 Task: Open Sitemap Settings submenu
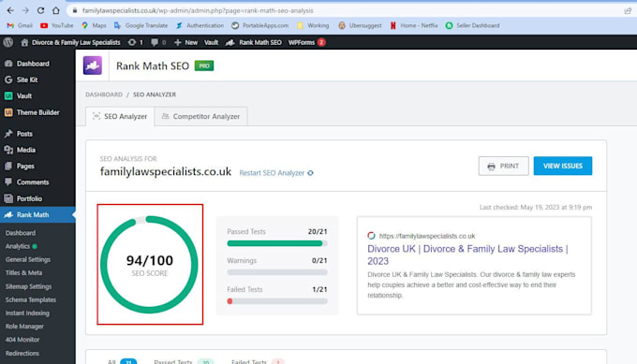pyautogui.click(x=28, y=286)
